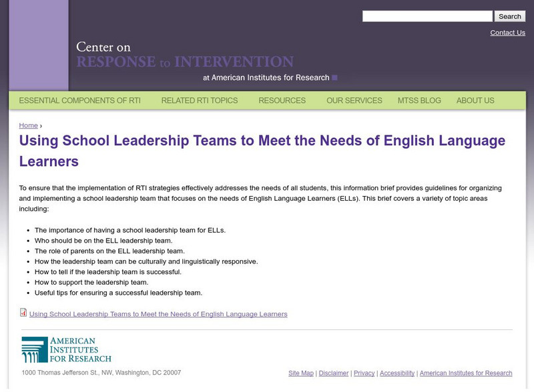Open the Essential Components of RTI menu
Screen dimensions: 534x392
click(x=79, y=101)
